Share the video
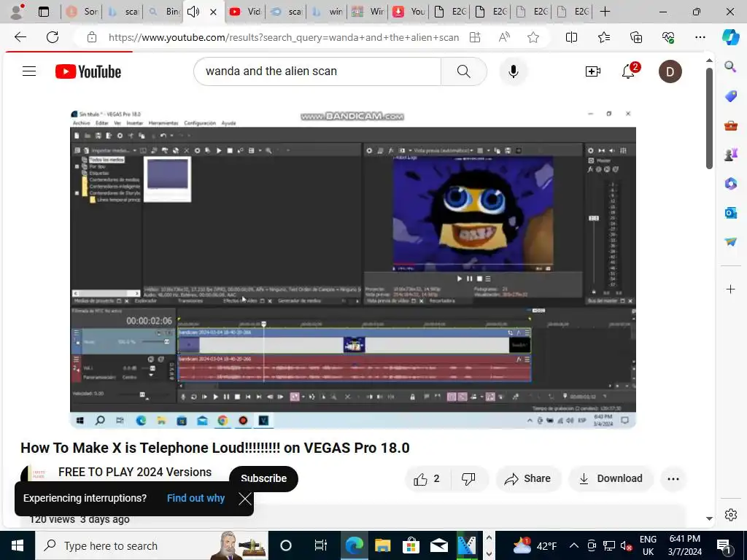The height and width of the screenshot is (560, 747). point(528,478)
